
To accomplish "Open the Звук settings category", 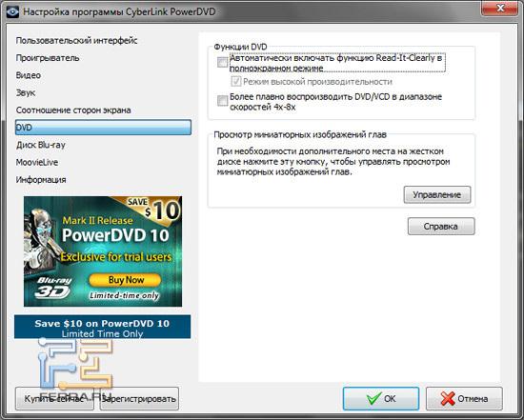I will point(26,93).
